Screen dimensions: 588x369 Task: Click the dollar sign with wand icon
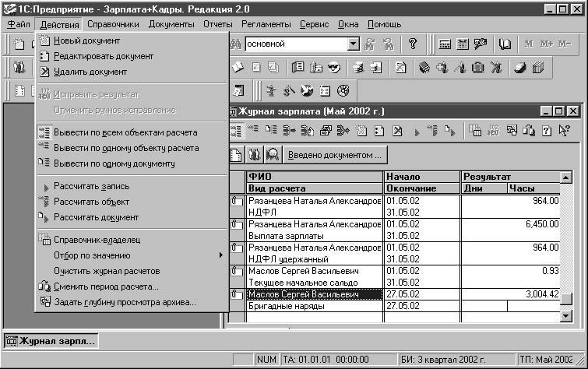[288, 91]
